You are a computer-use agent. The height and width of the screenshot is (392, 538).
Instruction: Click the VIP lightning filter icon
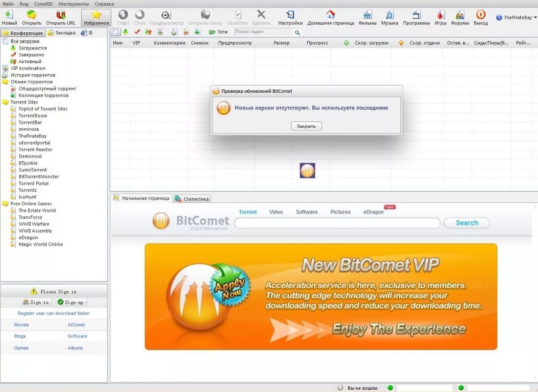click(x=160, y=32)
